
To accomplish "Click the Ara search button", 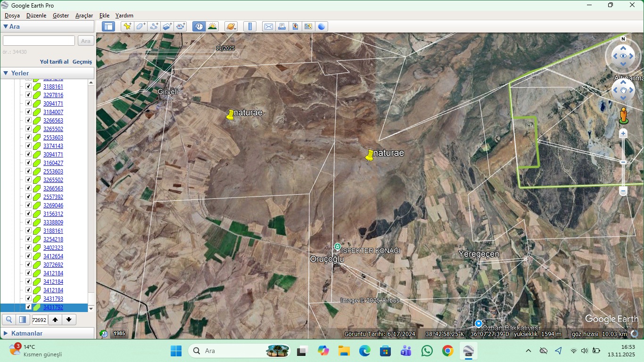I will (86, 41).
